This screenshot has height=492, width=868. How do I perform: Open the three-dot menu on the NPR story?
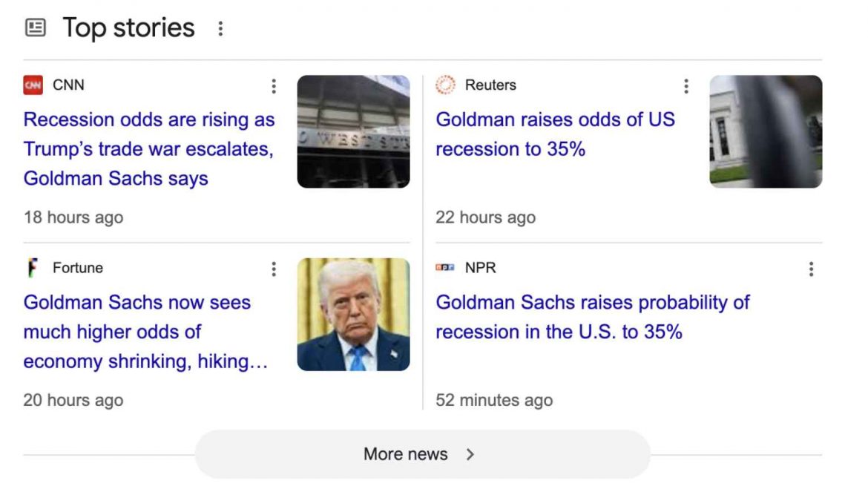[x=811, y=269]
